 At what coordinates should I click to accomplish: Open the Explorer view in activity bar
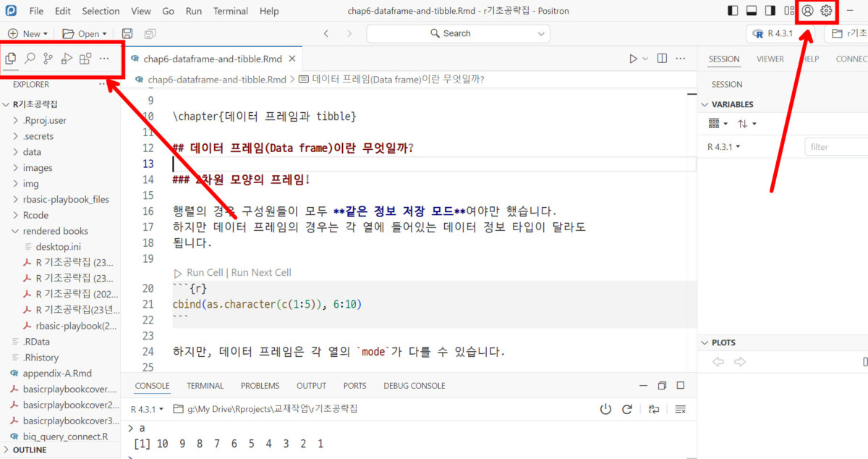pos(11,59)
